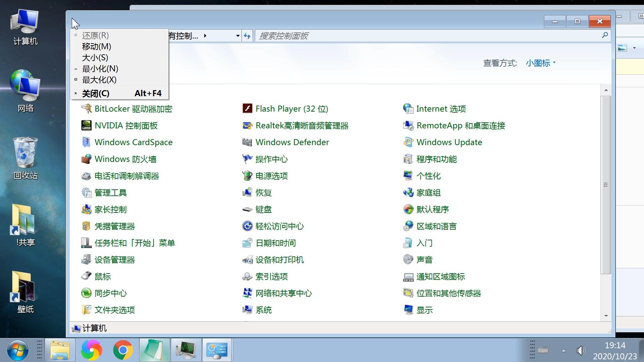Select 移动(M) from the window menu
The width and height of the screenshot is (644, 362).
pyautogui.click(x=96, y=46)
